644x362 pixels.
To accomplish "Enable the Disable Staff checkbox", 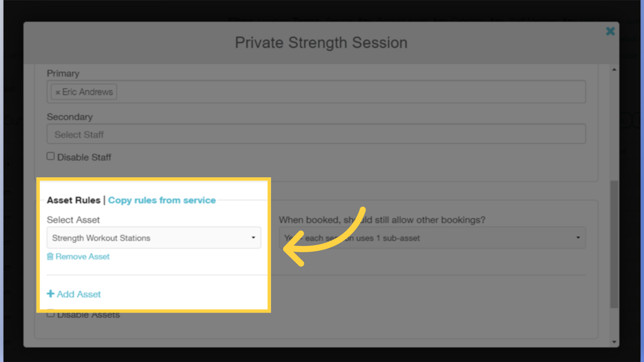I will click(x=50, y=156).
